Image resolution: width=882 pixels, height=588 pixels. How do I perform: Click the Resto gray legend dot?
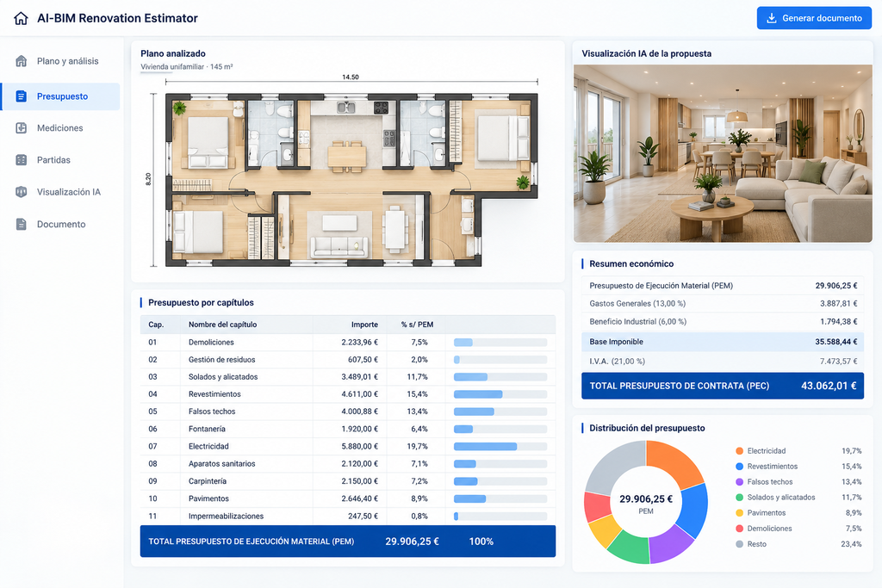coord(739,543)
